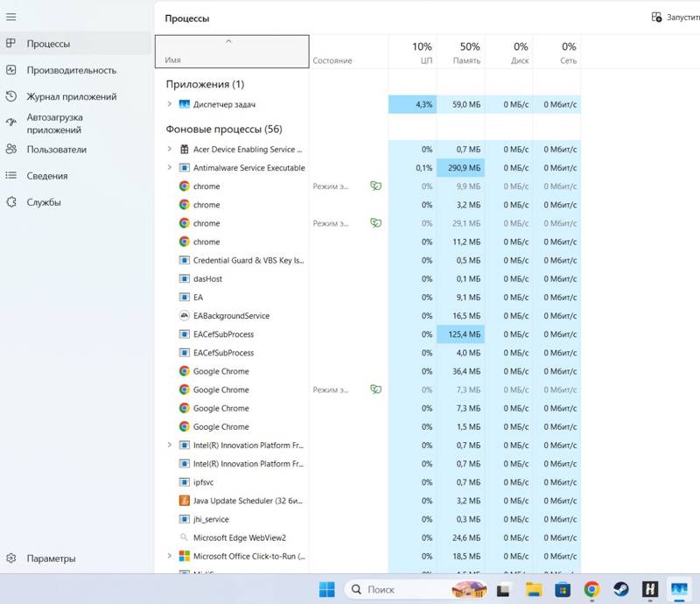Image resolution: width=700 pixels, height=604 pixels.
Task: Click the 290,9 МБ memory cell
Action: point(461,168)
